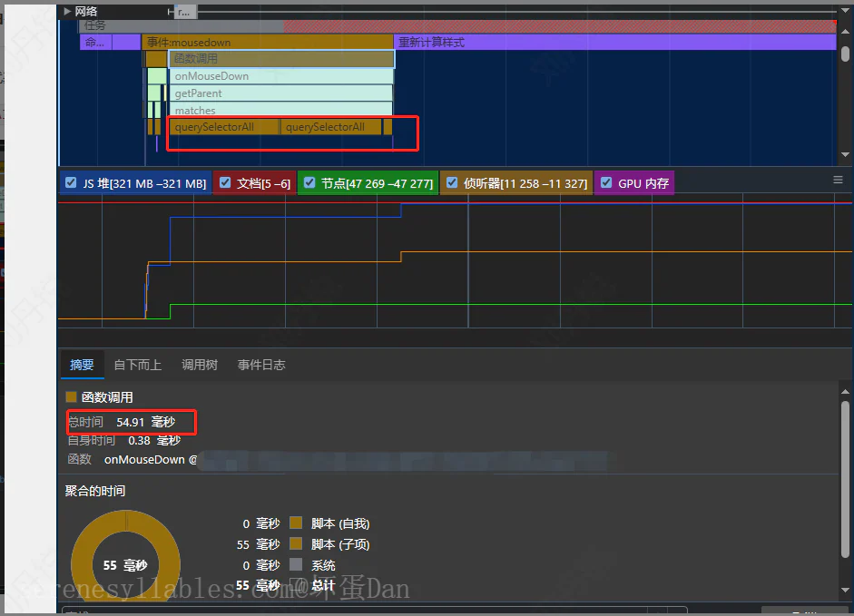Click the flame chart vertical scrollbar thumb
This screenshot has height=616, width=854.
[845, 54]
